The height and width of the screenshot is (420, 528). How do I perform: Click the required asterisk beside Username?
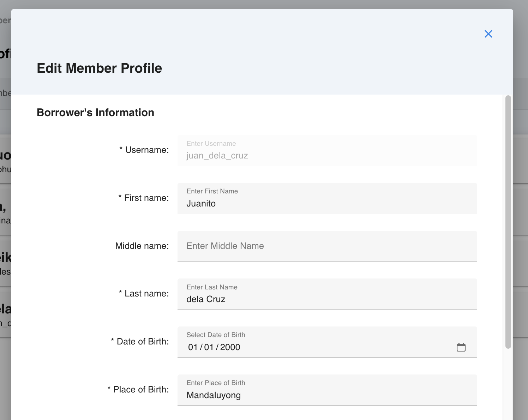pyautogui.click(x=121, y=149)
